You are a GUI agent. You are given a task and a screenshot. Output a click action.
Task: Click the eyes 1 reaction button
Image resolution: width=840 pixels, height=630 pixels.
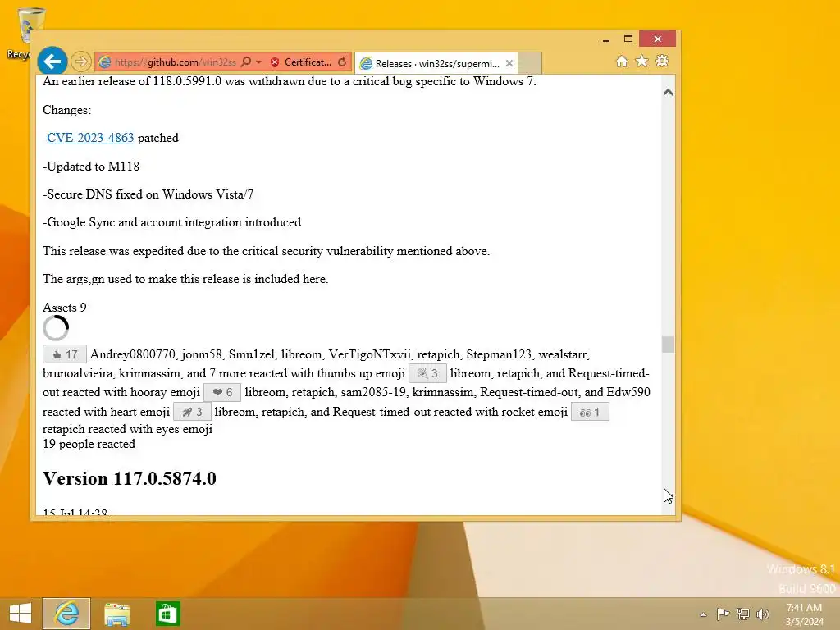(x=590, y=412)
